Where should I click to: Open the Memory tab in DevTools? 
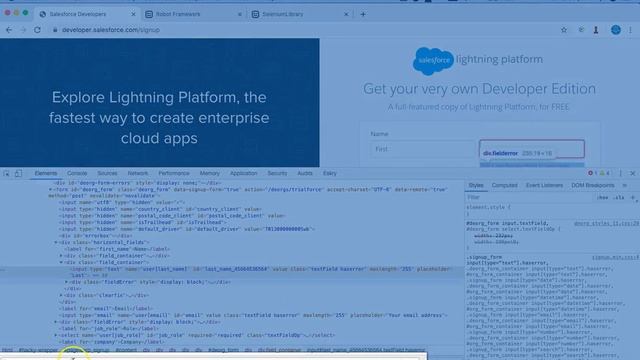209,173
